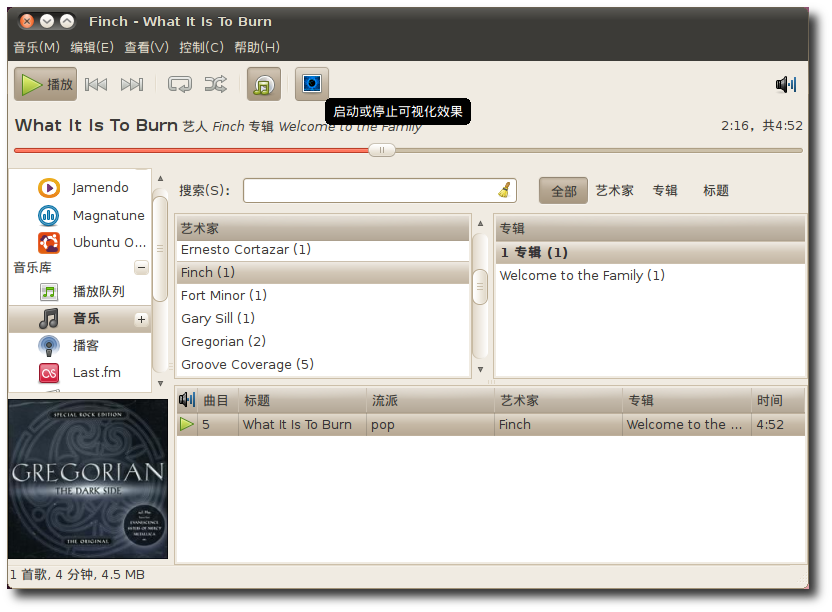Select artist Fort Minor (1)

pyautogui.click(x=323, y=295)
